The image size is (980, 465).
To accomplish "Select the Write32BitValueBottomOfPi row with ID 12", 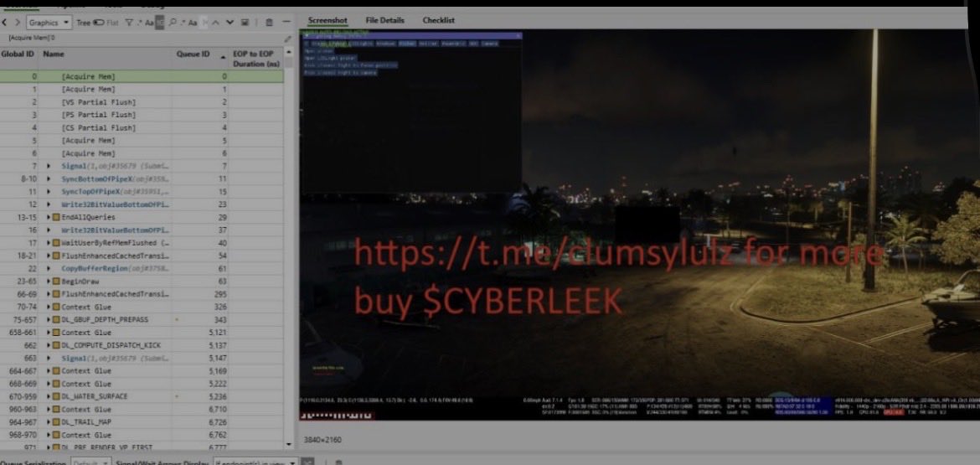I will coord(142,204).
